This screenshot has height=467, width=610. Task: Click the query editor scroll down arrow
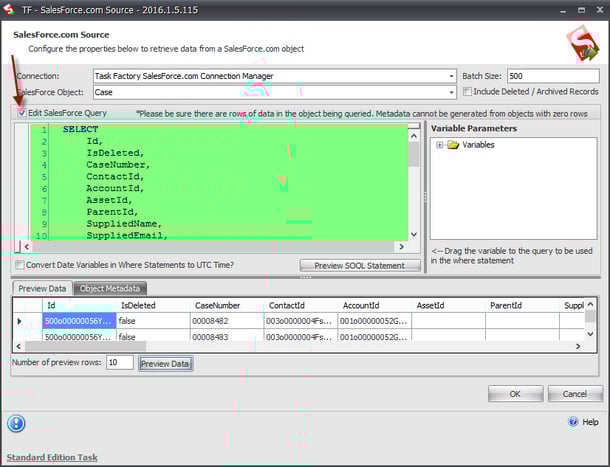pos(414,234)
